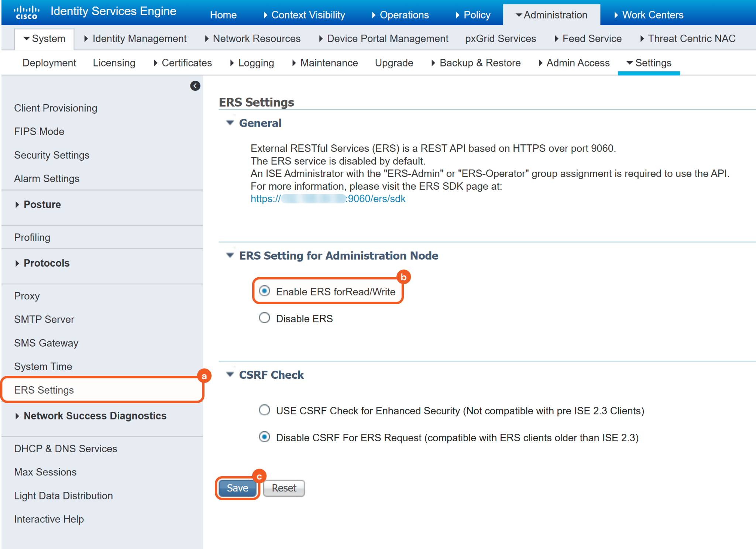Open the Context Visibility menu
Viewport: 756px width, 549px height.
(x=308, y=15)
